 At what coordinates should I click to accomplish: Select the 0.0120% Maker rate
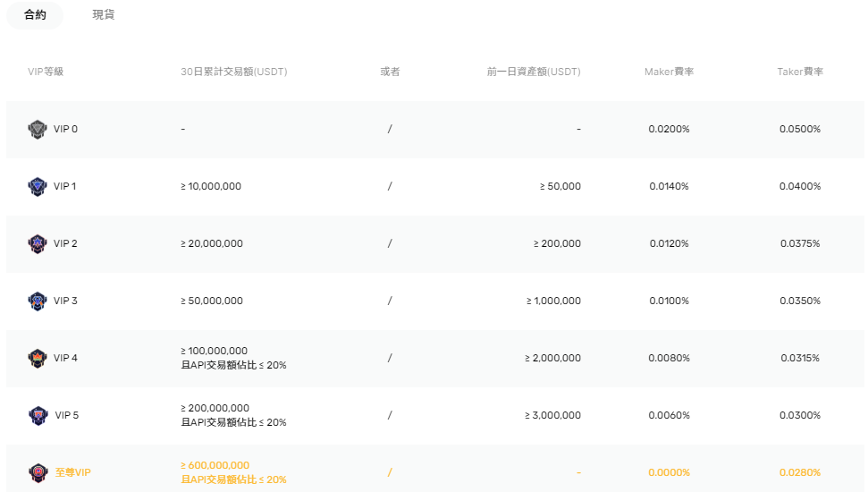click(x=669, y=243)
